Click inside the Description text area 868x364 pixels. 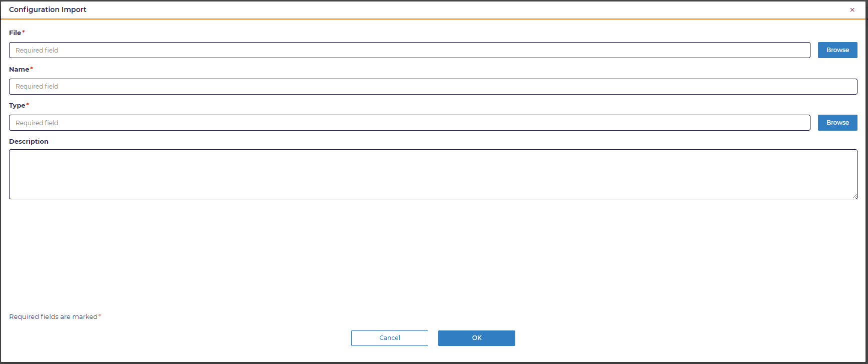pyautogui.click(x=433, y=174)
